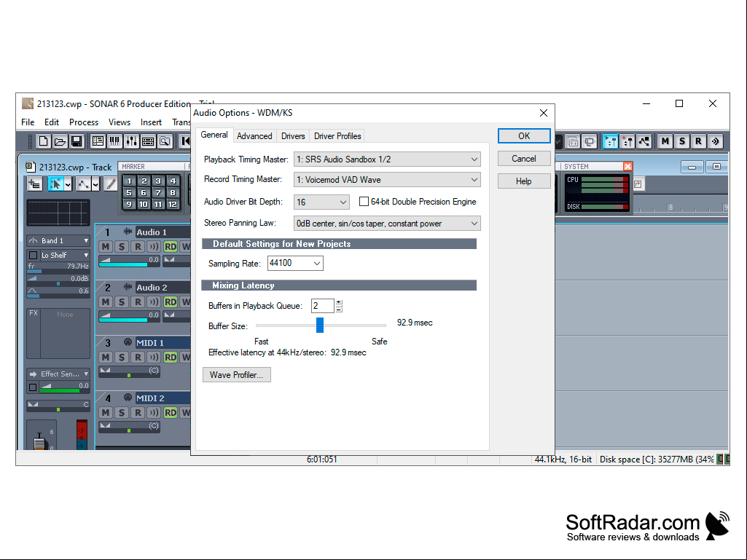The image size is (747, 560).
Task: Click the rack view icon in the toolbar
Action: [x=148, y=141]
